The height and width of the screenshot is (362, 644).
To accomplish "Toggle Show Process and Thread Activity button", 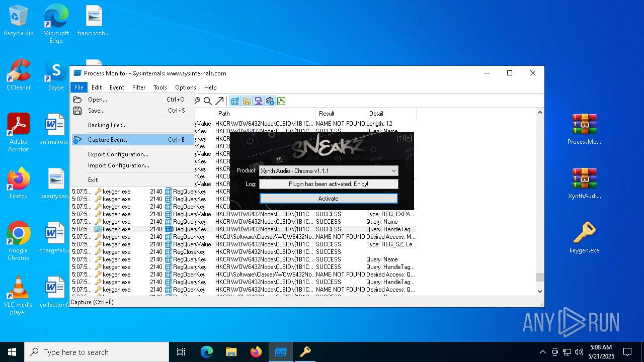I will pos(270,101).
